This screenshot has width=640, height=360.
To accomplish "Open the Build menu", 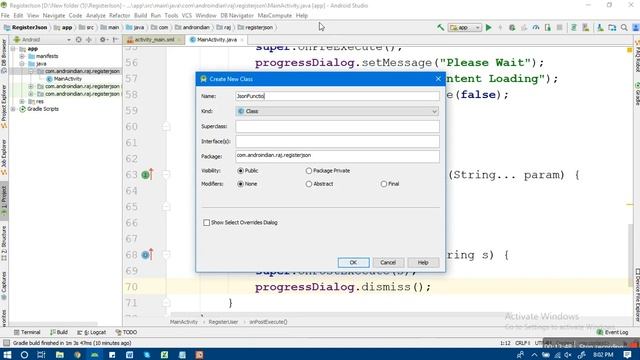I will (x=140, y=16).
